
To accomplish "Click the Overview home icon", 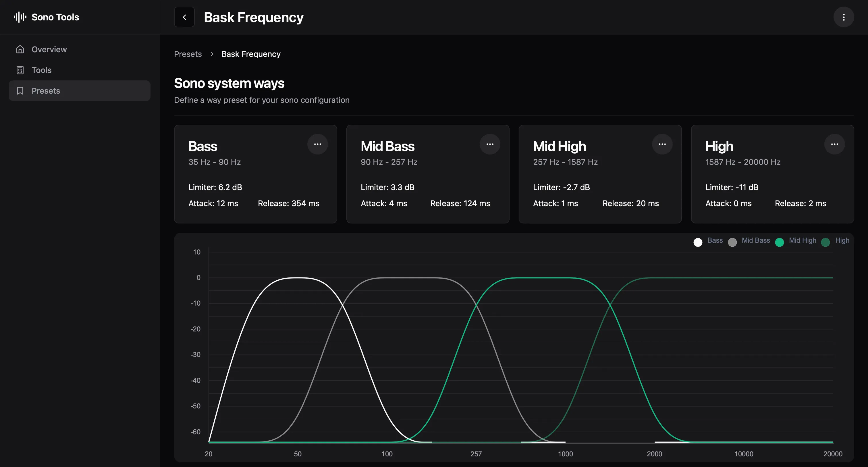I will click(20, 49).
